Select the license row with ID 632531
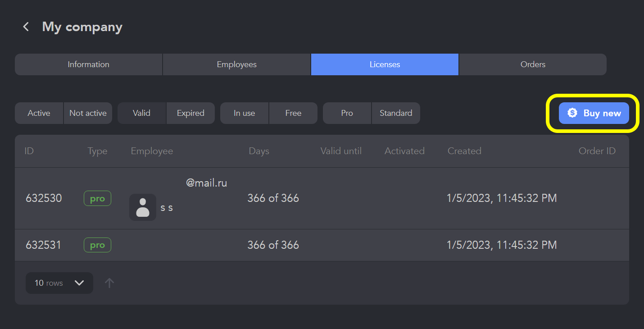Viewport: 644px width, 329px height. pos(315,245)
